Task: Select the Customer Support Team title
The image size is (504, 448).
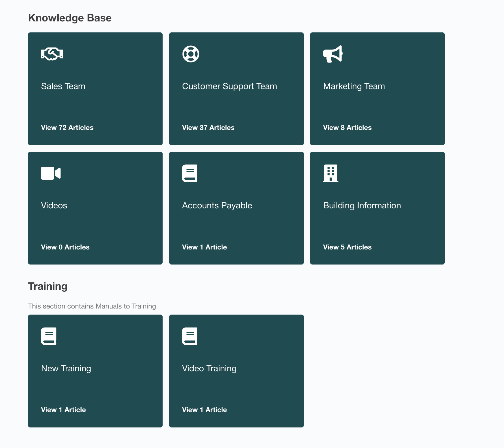Action: 229,86
